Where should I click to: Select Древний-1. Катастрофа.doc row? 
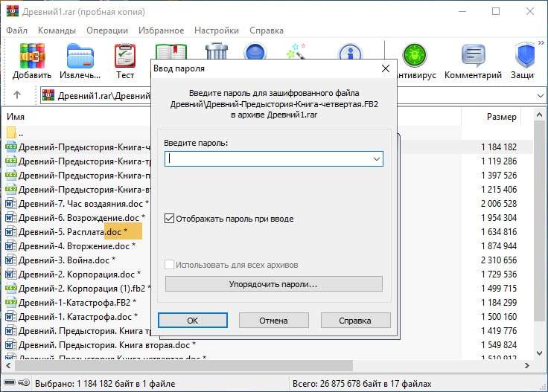(x=71, y=317)
